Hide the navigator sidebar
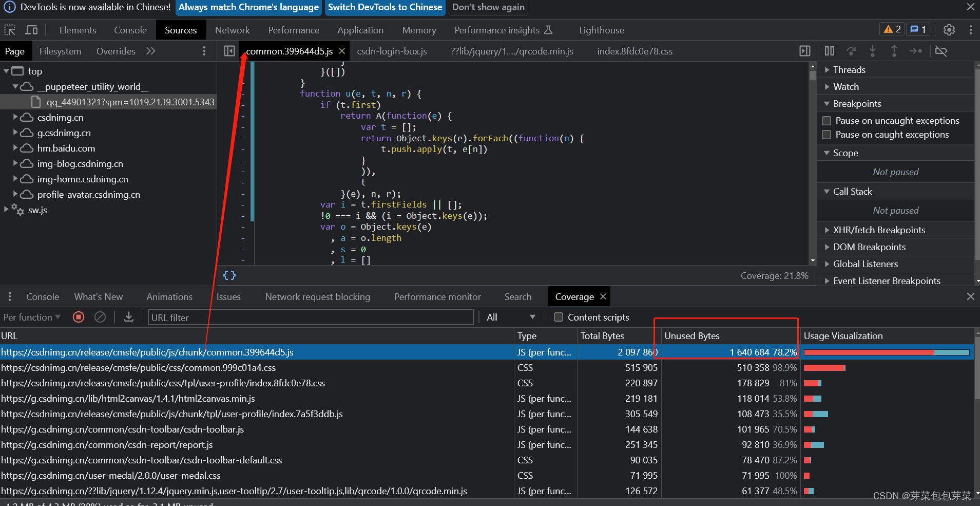980x506 pixels. coord(229,51)
